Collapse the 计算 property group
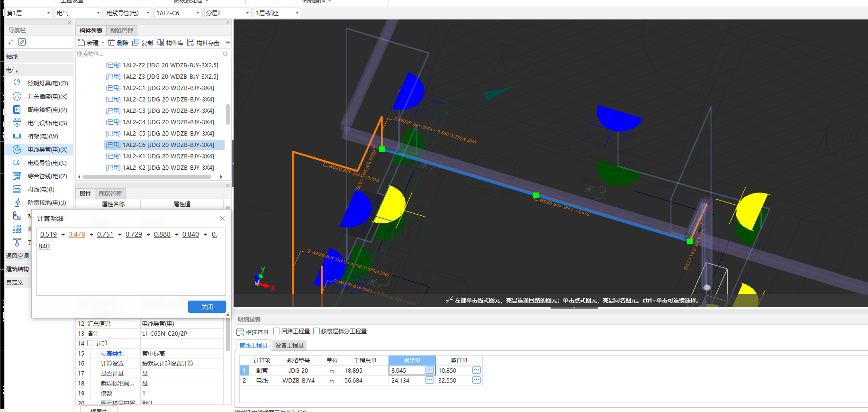The height and width of the screenshot is (412, 868). pyautogui.click(x=90, y=343)
